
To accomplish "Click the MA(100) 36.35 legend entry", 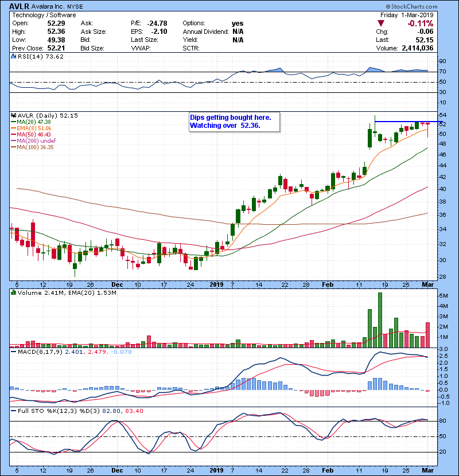I will point(35,147).
